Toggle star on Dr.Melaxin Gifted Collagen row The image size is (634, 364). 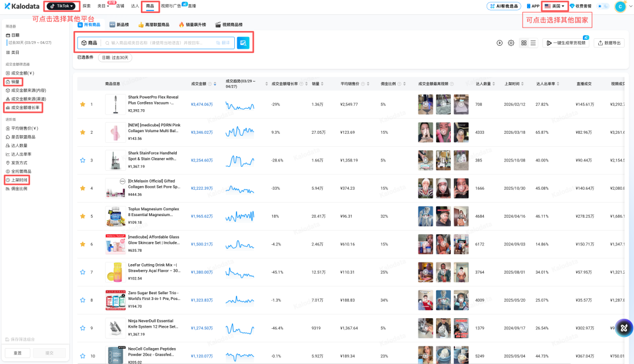point(83,188)
